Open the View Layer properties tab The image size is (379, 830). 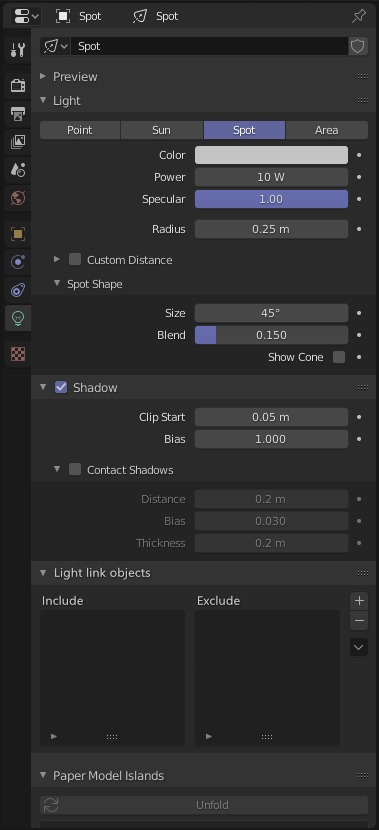click(18, 141)
